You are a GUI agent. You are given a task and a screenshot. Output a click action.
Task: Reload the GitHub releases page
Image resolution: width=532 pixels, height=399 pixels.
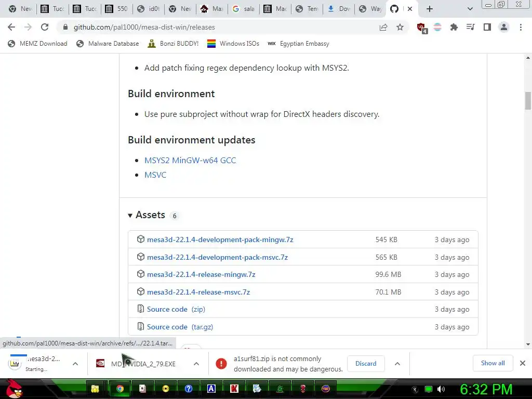click(45, 27)
